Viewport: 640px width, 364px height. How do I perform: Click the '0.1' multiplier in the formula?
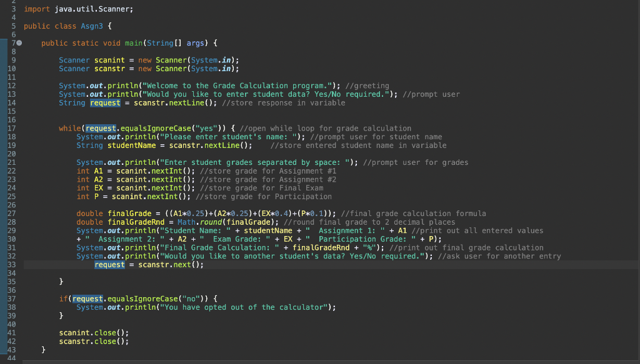316,214
